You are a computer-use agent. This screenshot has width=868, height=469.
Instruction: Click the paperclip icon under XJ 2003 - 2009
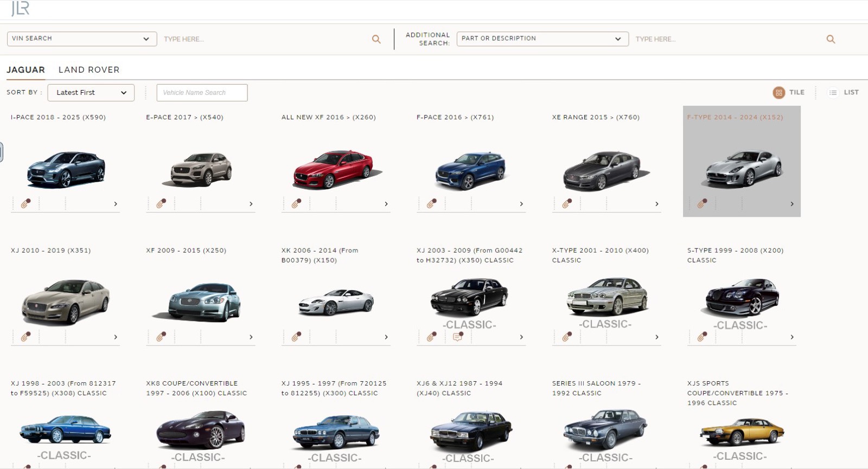coord(431,337)
